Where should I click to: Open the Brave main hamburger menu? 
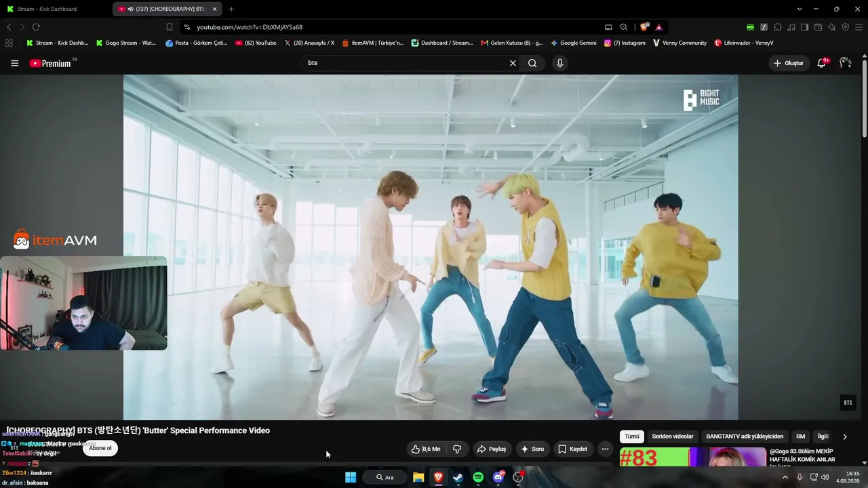[x=859, y=27]
